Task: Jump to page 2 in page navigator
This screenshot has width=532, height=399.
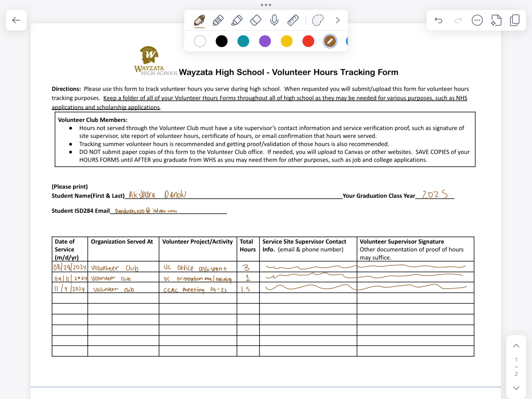Action: (516, 374)
